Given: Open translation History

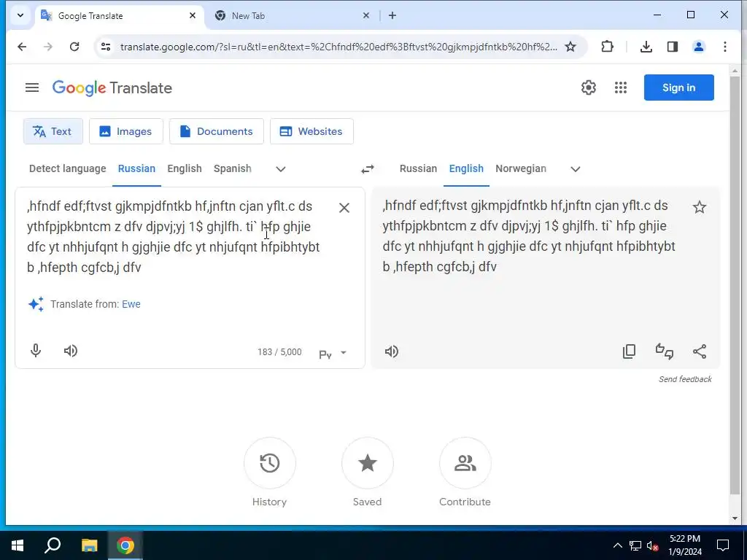Looking at the screenshot, I should (270, 472).
